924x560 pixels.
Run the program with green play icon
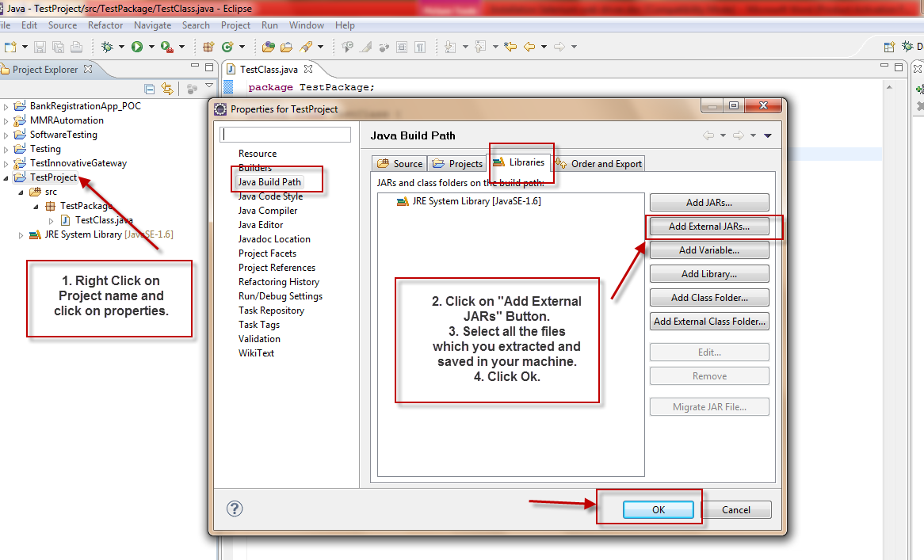(137, 47)
